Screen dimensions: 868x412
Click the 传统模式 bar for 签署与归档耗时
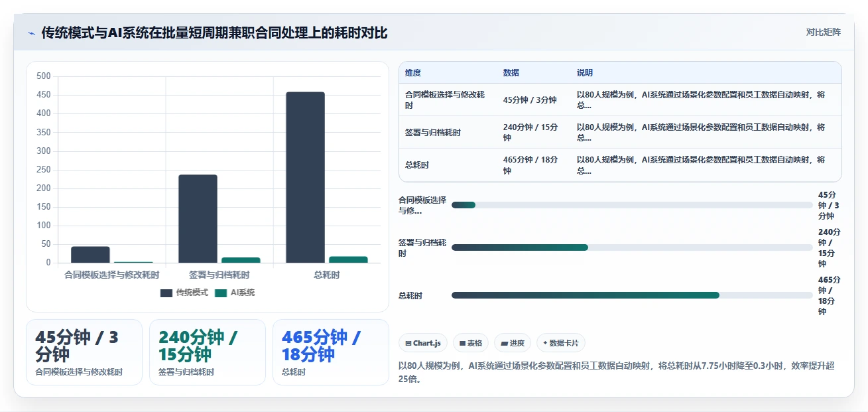[198, 219]
